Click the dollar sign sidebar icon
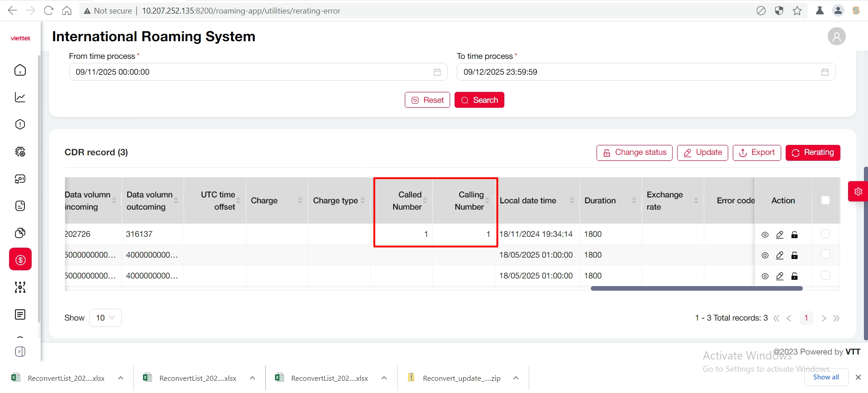Screen dimensions: 868x393 (x=20, y=259)
